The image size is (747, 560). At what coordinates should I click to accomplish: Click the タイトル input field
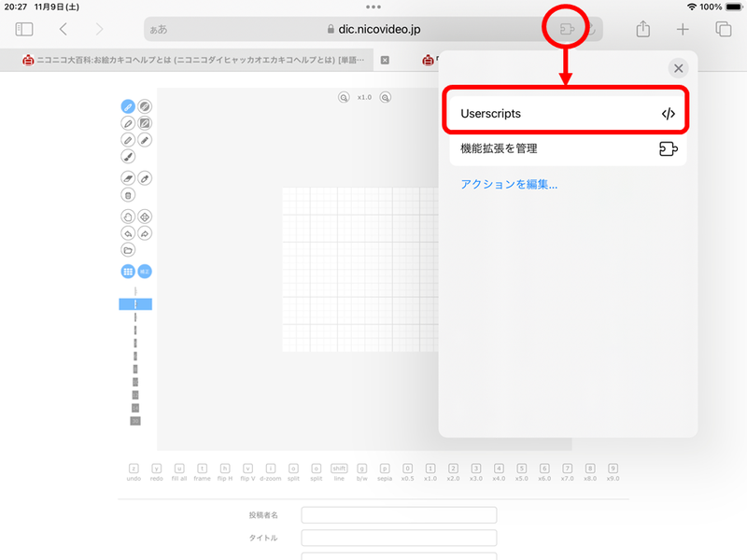click(x=399, y=538)
